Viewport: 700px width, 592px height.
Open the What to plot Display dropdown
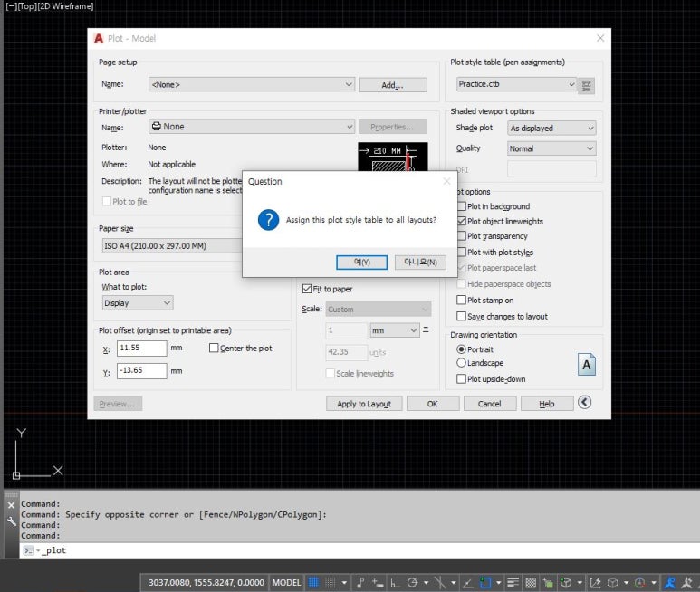click(x=137, y=303)
